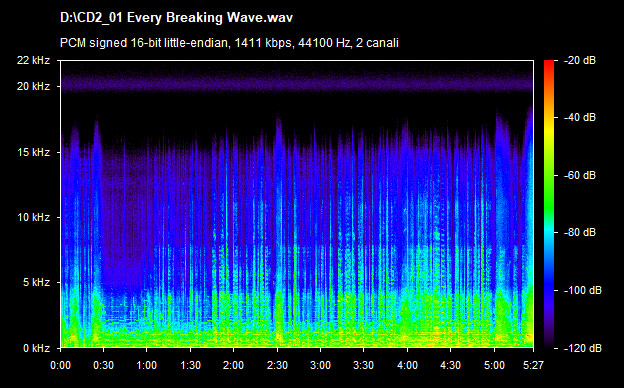Click the 10 kHz frequency label
Screen dimensions: 624x388
[x=33, y=217]
